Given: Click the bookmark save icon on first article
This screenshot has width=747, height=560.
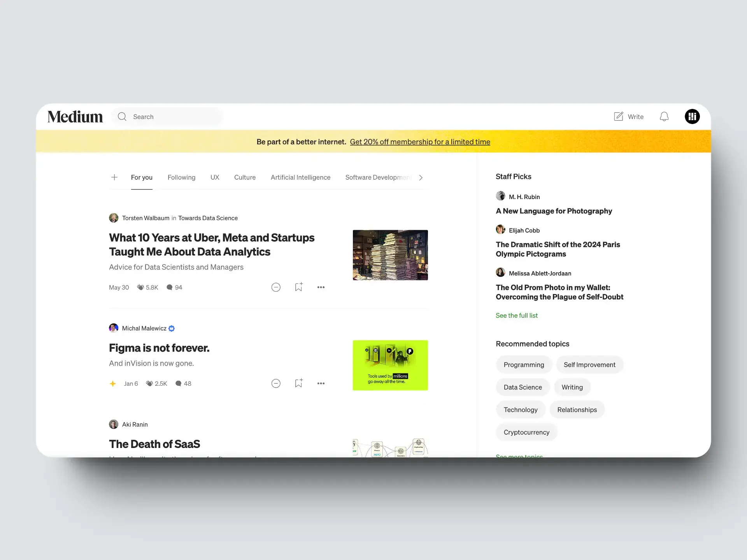Looking at the screenshot, I should coord(298,287).
